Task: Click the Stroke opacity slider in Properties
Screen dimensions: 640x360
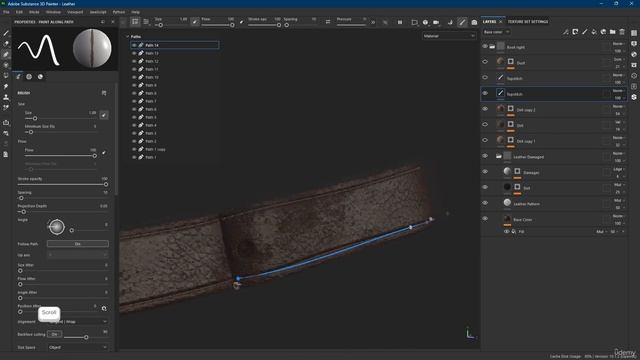Action: [62, 184]
